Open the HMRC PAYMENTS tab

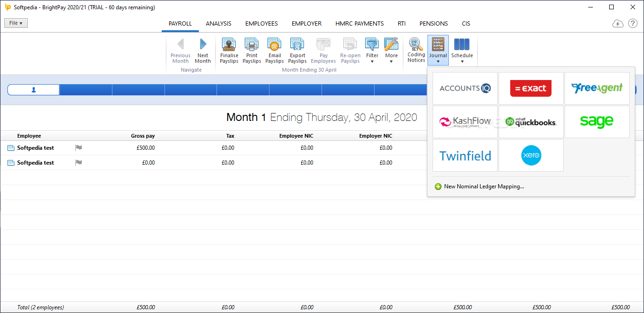click(360, 24)
